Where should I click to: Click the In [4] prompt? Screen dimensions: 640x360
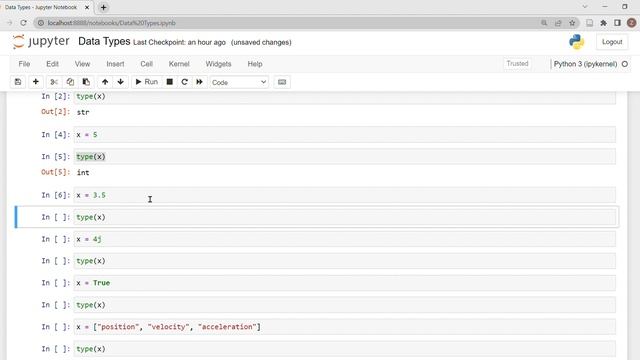(56, 135)
